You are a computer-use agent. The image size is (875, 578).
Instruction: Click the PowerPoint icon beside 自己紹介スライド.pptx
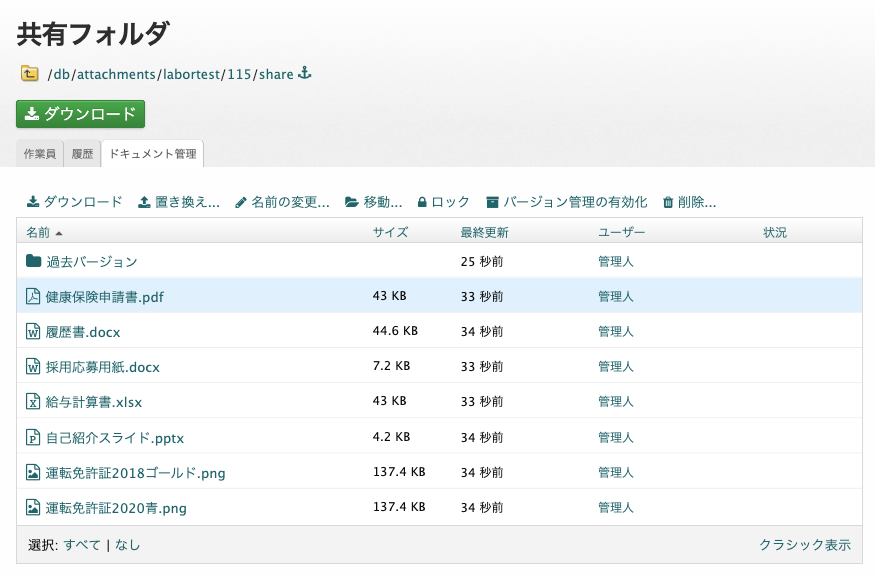[x=33, y=437]
